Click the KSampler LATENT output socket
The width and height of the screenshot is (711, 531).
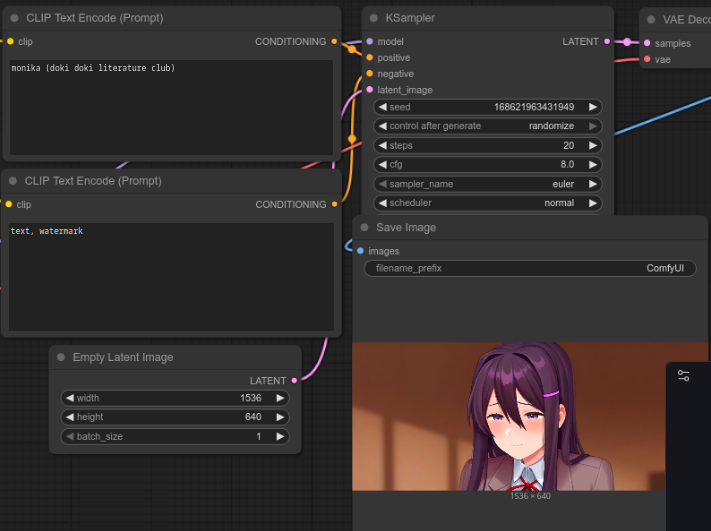coord(607,41)
